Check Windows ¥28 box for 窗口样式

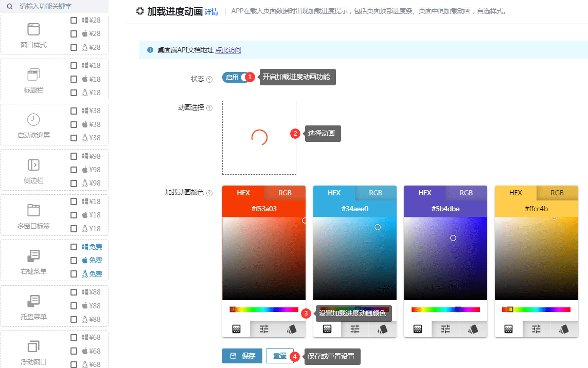pyautogui.click(x=74, y=20)
